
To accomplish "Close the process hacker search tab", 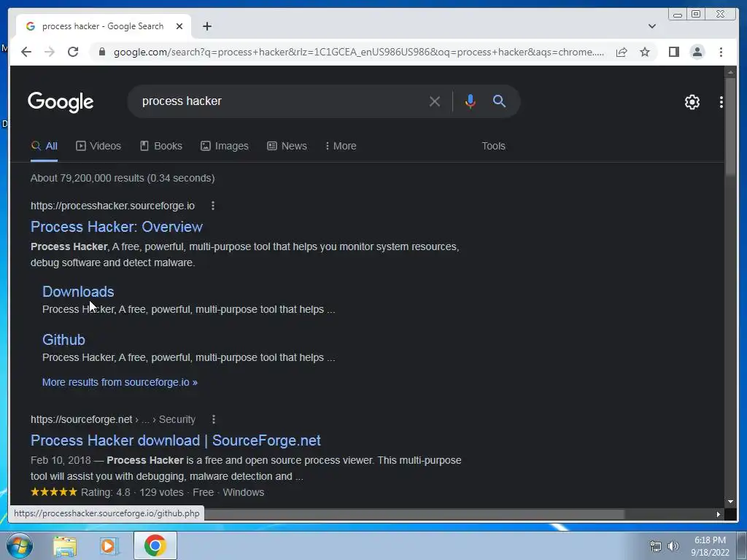I will tap(179, 26).
